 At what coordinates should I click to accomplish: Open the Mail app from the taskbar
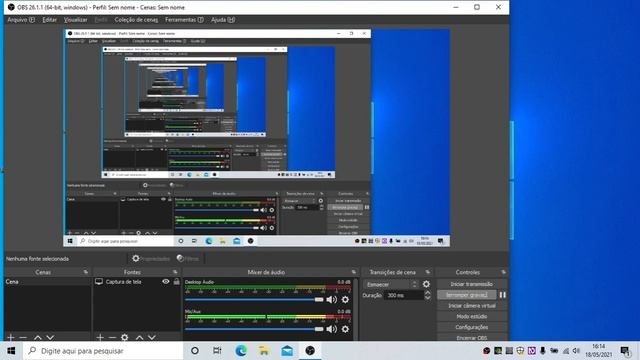pos(287,351)
